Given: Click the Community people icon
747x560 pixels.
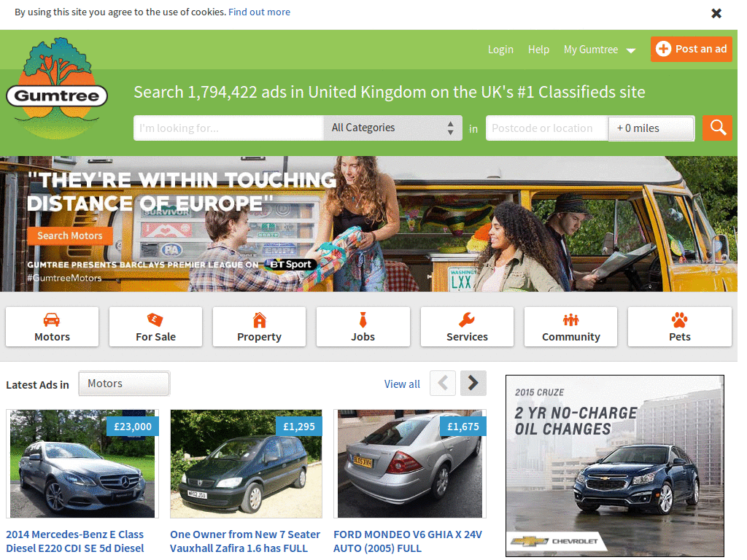Looking at the screenshot, I should click(x=570, y=320).
